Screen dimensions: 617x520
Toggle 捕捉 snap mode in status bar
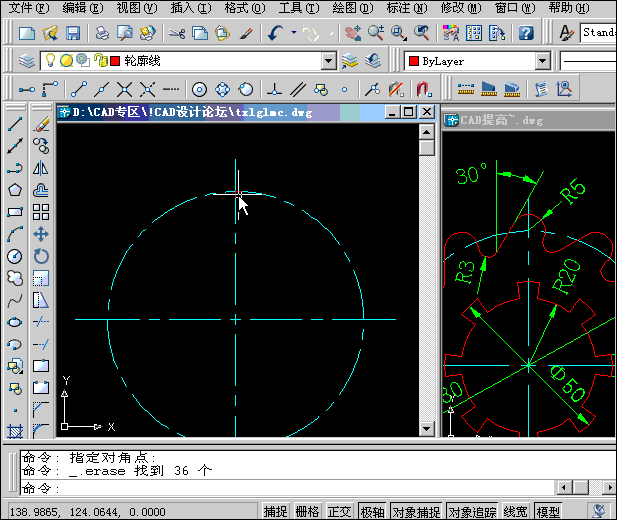coord(275,512)
